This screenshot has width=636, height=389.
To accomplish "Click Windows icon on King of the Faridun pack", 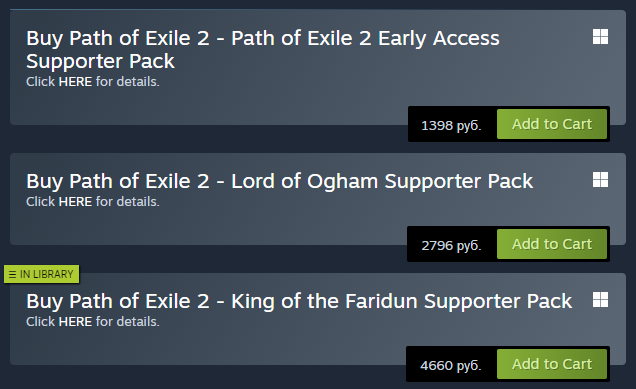I will (600, 300).
